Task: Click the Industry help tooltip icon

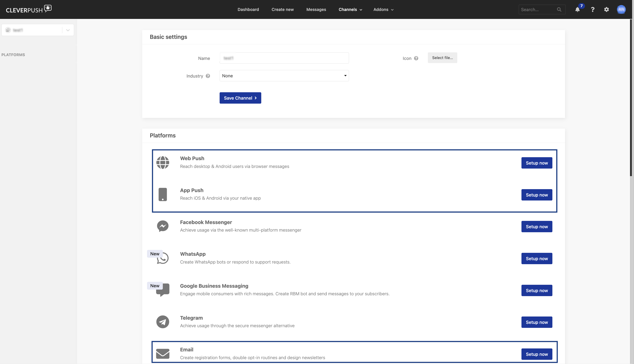Action: [208, 76]
